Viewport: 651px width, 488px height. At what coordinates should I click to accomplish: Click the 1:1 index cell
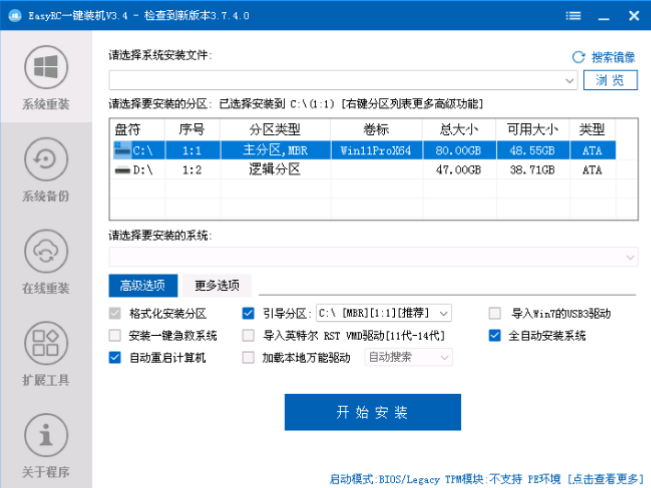click(192, 150)
